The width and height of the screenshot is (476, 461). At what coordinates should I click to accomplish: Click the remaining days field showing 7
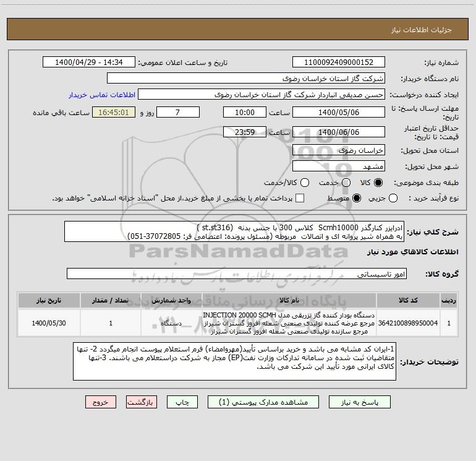[178, 112]
